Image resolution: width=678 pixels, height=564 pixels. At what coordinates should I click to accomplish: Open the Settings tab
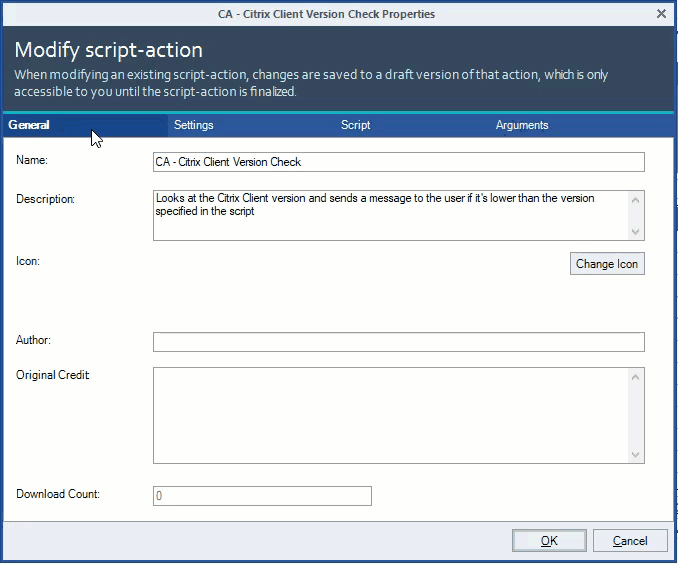coord(193,125)
